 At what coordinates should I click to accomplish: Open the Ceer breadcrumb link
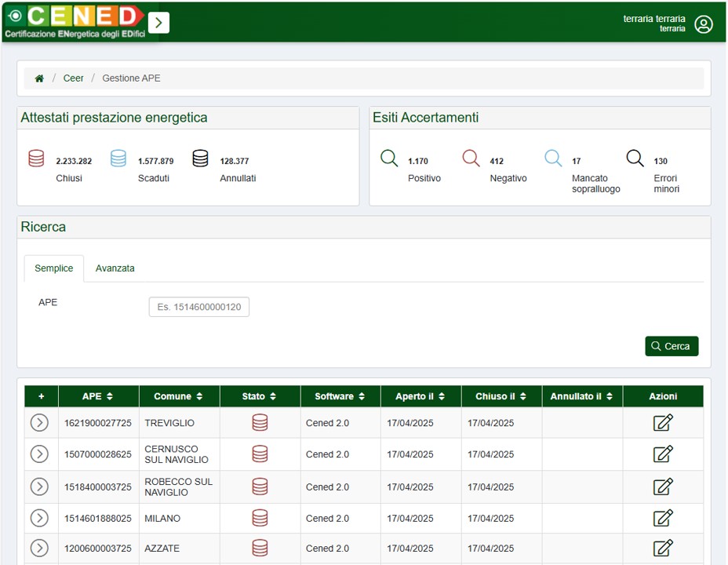pos(74,78)
